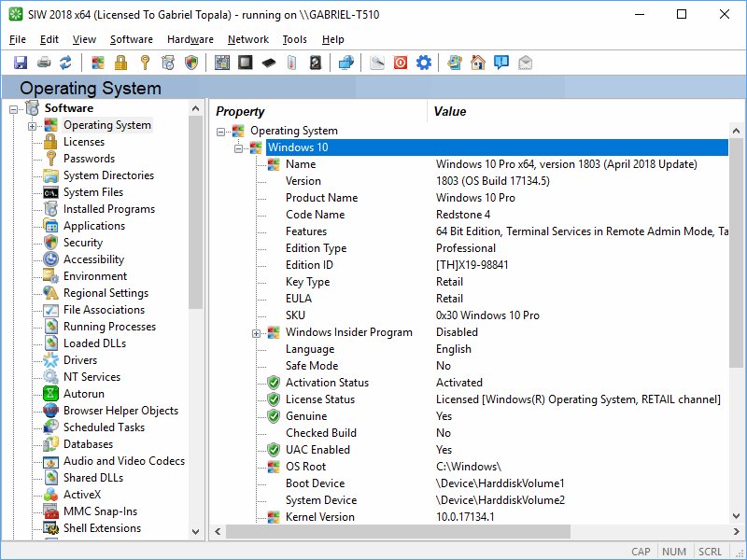Select Passwords in the sidebar
The image size is (747, 560).
pyautogui.click(x=89, y=159)
